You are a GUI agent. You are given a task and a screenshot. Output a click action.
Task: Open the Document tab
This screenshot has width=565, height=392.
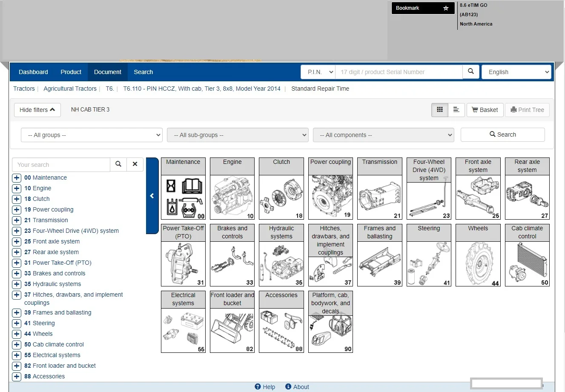[x=108, y=72]
